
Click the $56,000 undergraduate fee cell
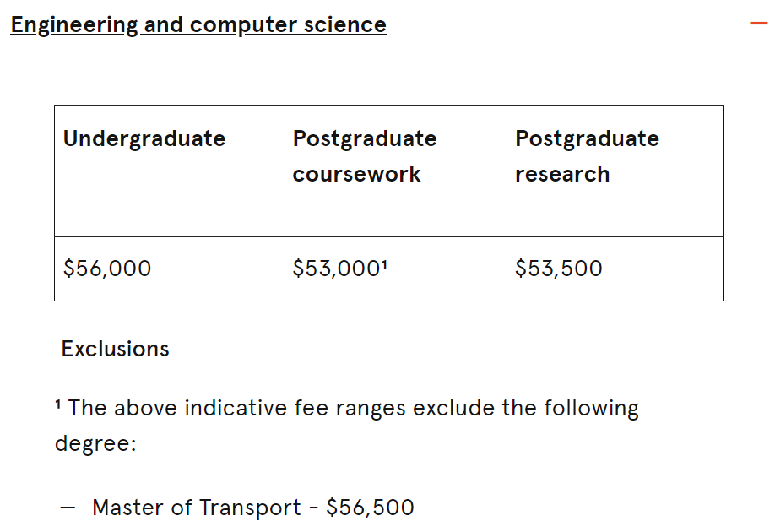tap(107, 269)
